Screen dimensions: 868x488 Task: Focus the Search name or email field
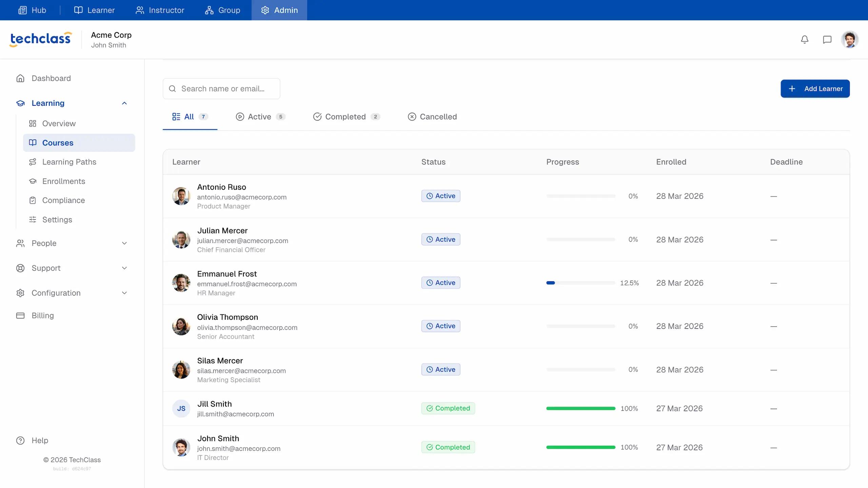pos(227,89)
